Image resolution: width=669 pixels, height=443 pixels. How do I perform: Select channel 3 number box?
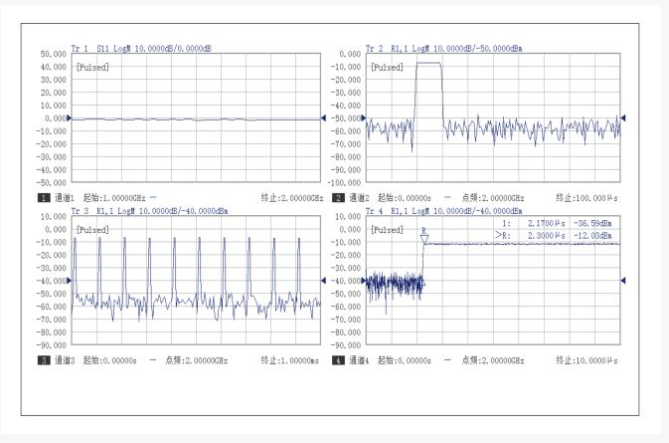(44, 361)
